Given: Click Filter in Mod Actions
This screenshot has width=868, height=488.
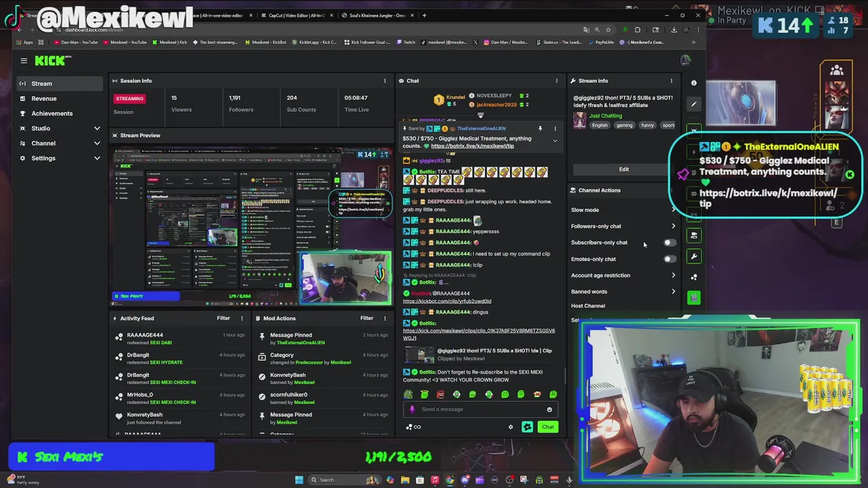Looking at the screenshot, I should point(367,318).
